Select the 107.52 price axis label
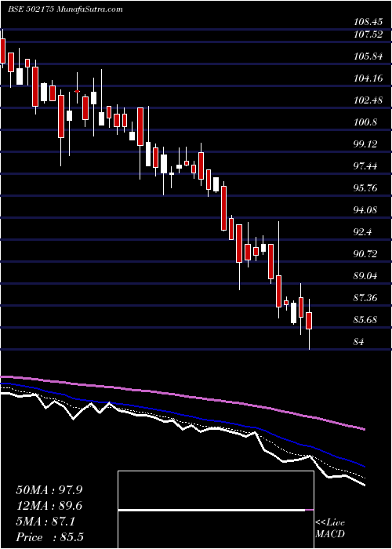Viewport: 392px width, 549px height. [x=368, y=35]
